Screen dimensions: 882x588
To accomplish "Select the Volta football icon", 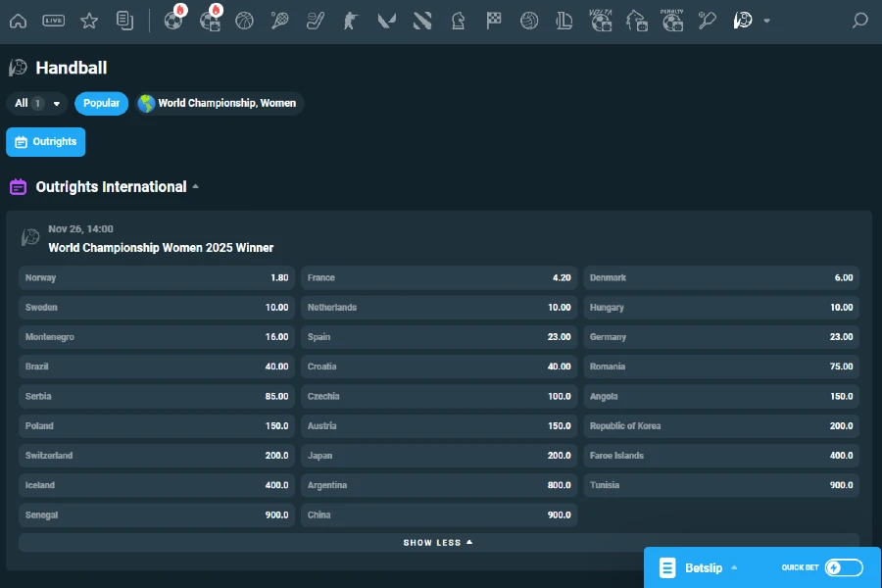I will (601, 21).
